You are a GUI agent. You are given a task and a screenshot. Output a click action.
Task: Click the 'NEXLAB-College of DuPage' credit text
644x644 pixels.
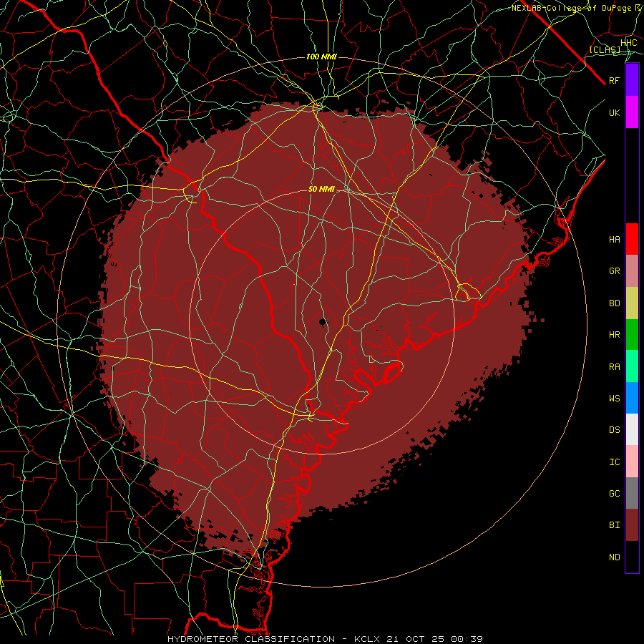(572, 8)
